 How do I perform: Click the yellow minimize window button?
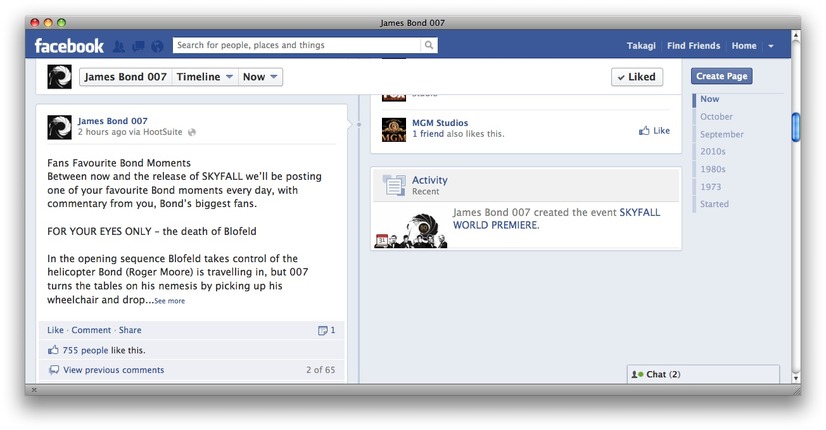pos(48,23)
